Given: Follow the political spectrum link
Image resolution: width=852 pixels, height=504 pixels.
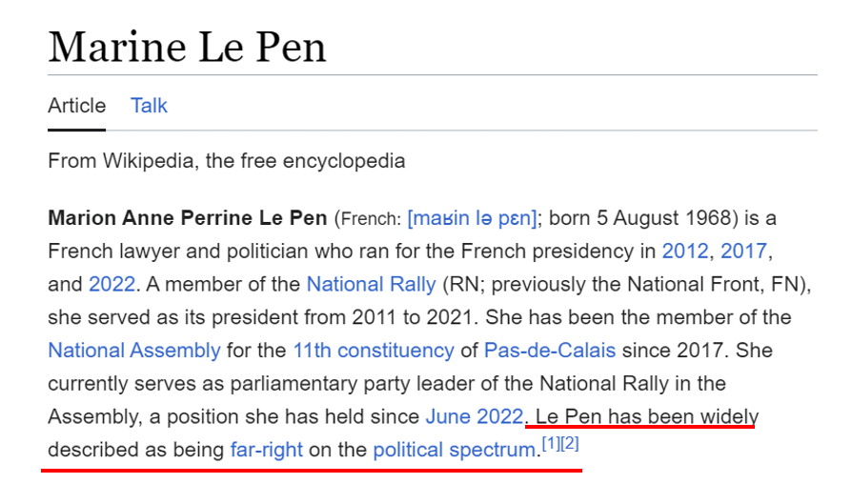Looking at the screenshot, I should 455,450.
